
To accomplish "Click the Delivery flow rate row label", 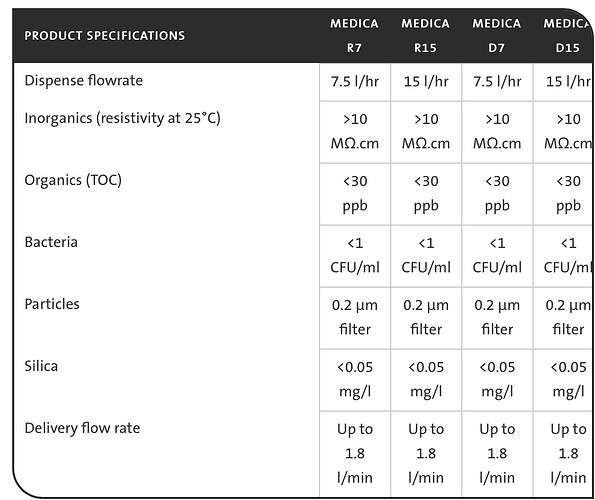I will [82, 428].
